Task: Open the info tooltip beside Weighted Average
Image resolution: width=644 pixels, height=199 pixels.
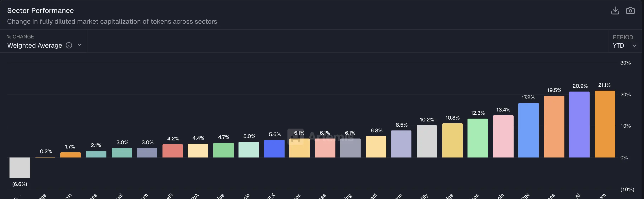Action: point(69,46)
